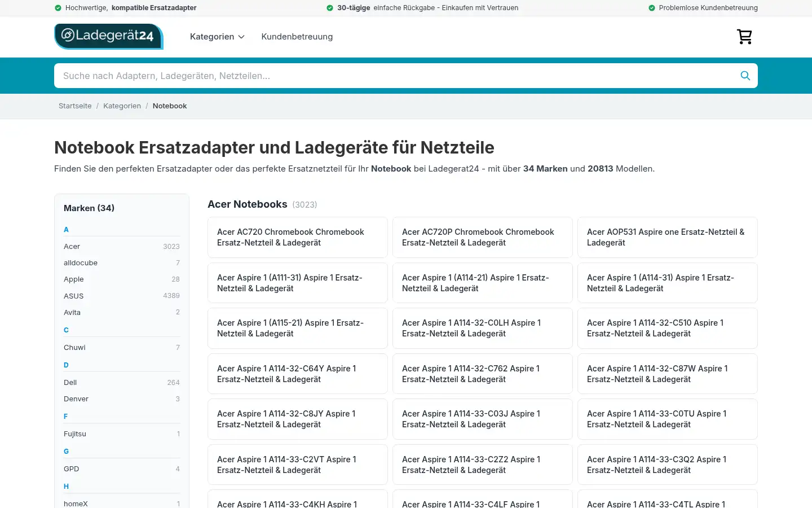
Task: Select GPD in the Marken list
Action: (122, 469)
